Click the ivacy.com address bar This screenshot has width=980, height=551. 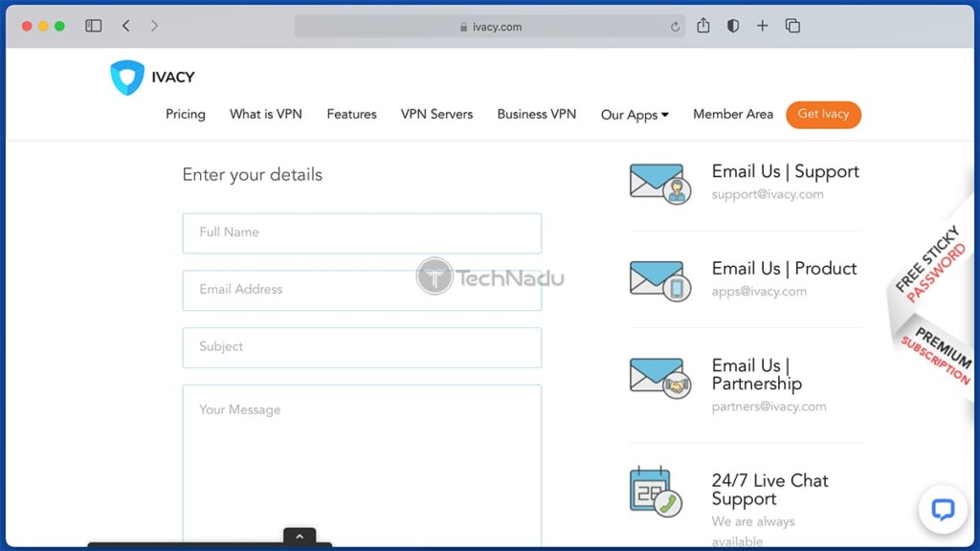pos(489,27)
